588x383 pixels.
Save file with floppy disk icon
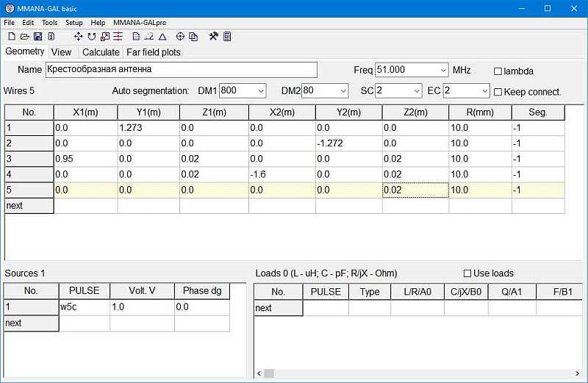tap(38, 36)
